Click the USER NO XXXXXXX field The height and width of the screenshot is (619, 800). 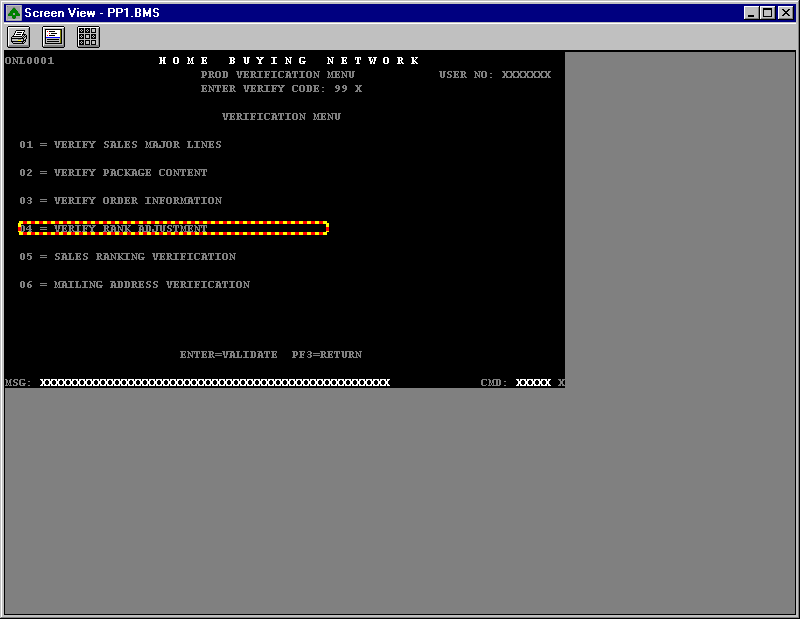click(526, 75)
